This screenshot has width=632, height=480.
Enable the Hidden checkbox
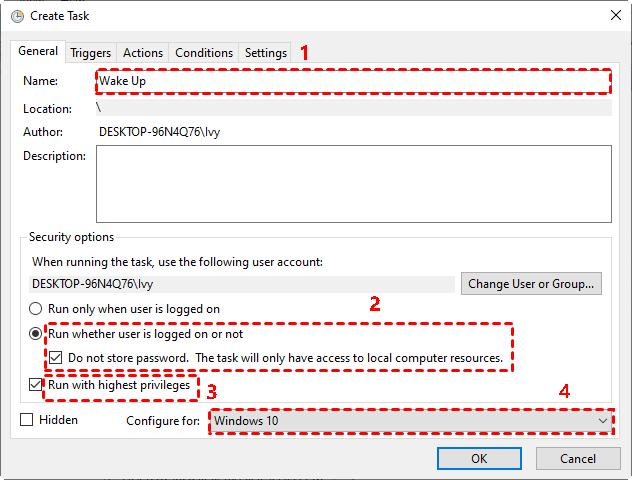click(x=27, y=421)
